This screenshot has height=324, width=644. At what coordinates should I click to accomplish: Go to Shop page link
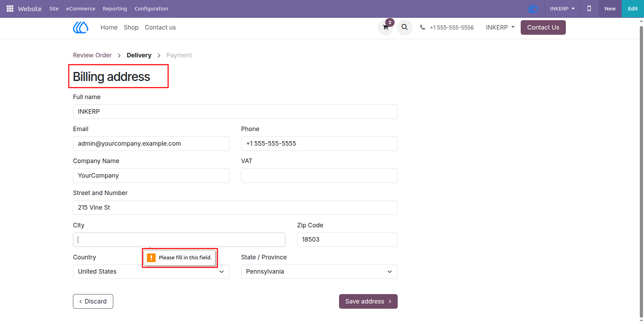pos(131,27)
